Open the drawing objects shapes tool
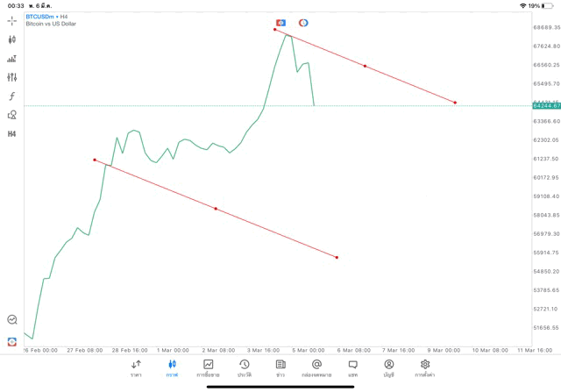The width and height of the screenshot is (561, 392). coord(11,115)
